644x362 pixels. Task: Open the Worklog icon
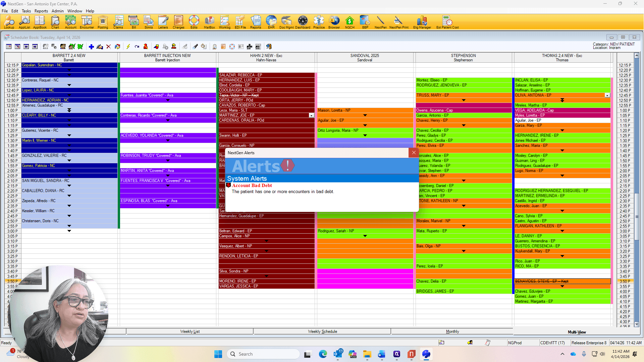tap(224, 22)
